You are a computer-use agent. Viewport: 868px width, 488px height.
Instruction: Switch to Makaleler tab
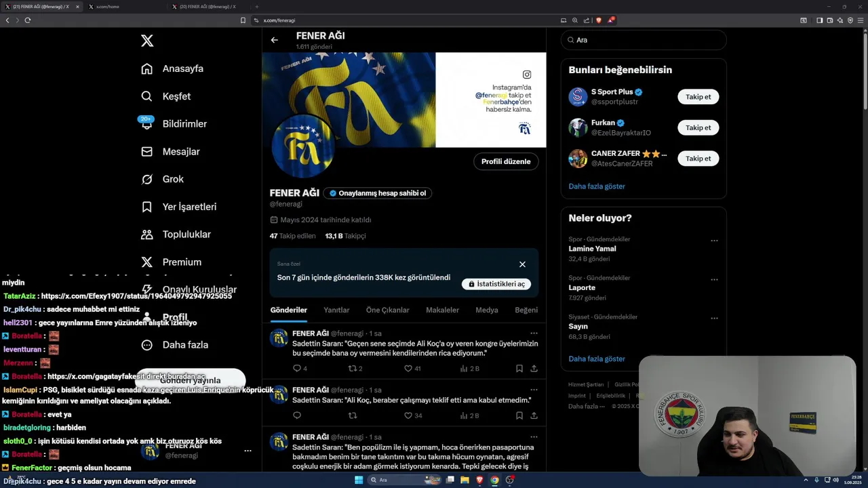point(442,310)
